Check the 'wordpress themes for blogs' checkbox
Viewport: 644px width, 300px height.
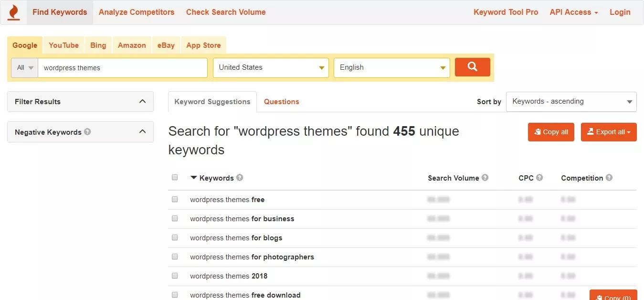tap(175, 237)
